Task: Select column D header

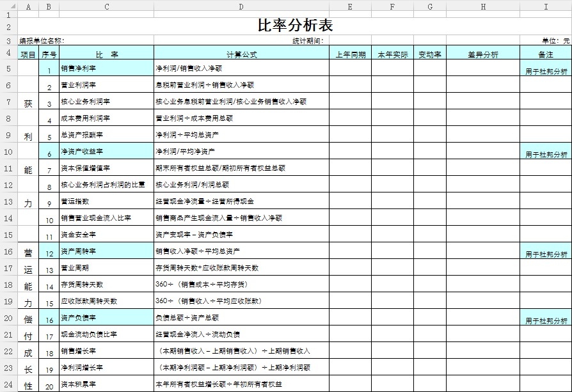Action: coord(241,6)
